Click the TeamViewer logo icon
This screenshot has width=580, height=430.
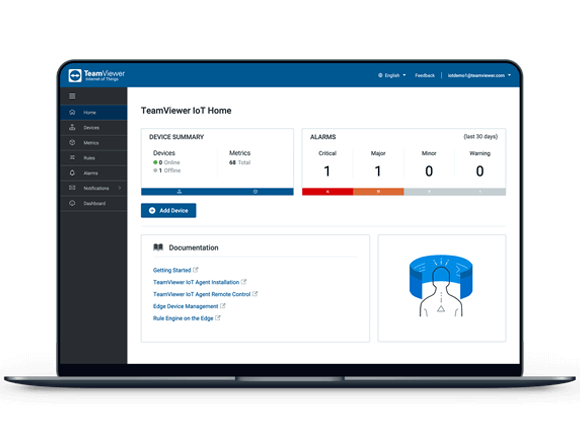(x=75, y=75)
